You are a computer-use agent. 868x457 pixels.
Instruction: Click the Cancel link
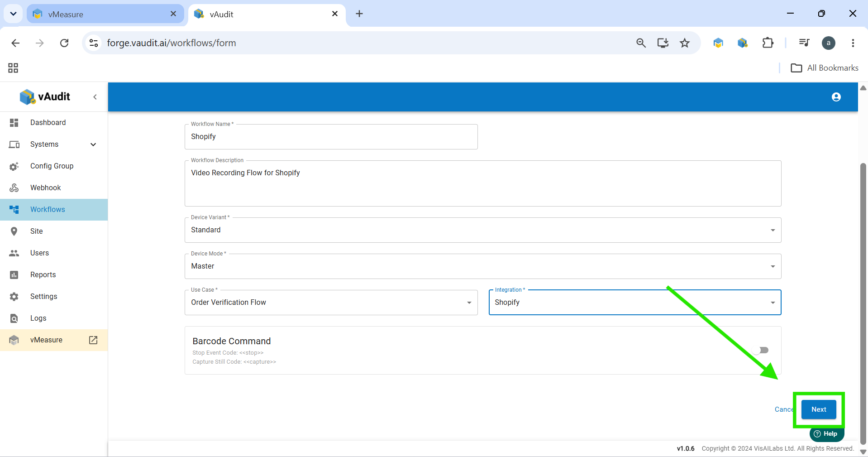pos(785,409)
